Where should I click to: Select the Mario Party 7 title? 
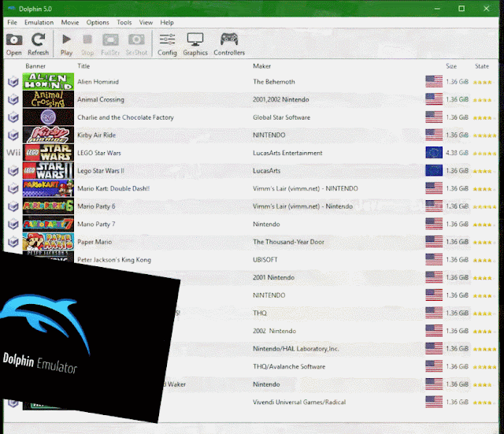click(96, 224)
